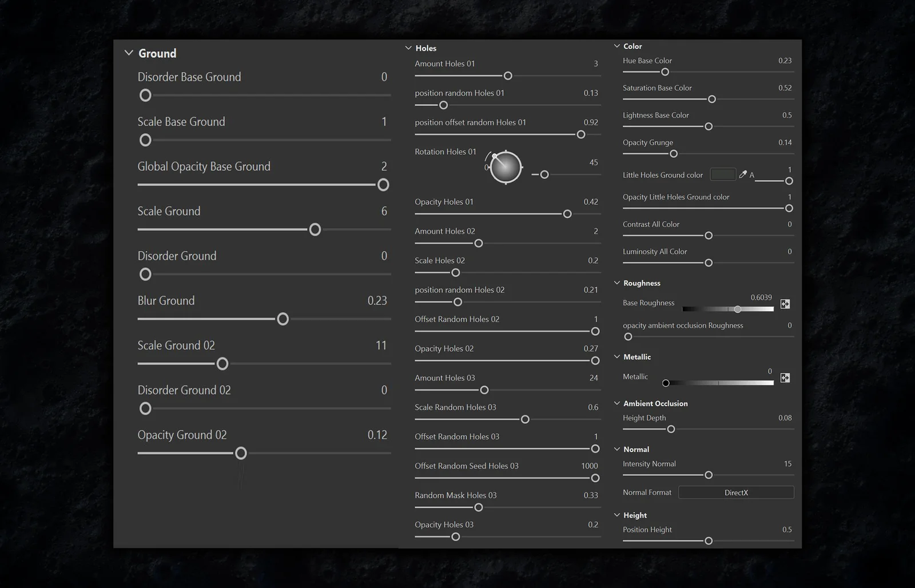Collapse the Height section
The image size is (915, 588).
(x=617, y=515)
